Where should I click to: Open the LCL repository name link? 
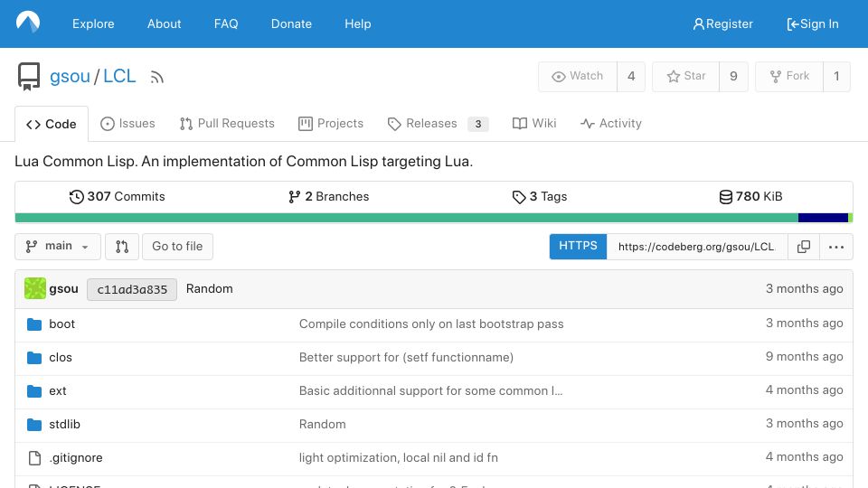coord(119,76)
